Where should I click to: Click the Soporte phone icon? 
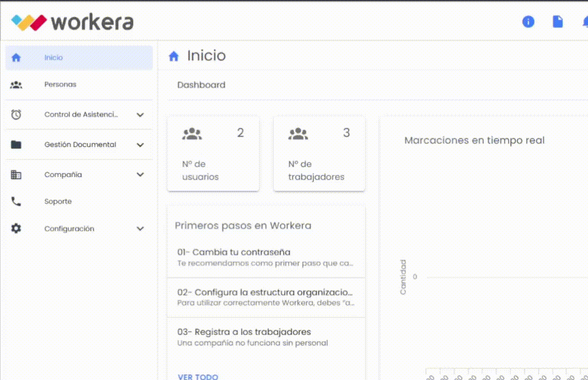click(x=16, y=201)
